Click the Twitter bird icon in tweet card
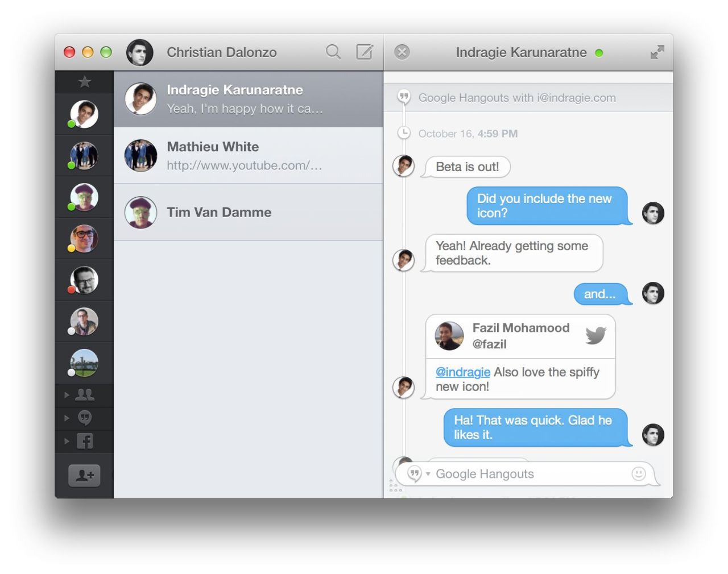The width and height of the screenshot is (728, 574). tap(595, 335)
